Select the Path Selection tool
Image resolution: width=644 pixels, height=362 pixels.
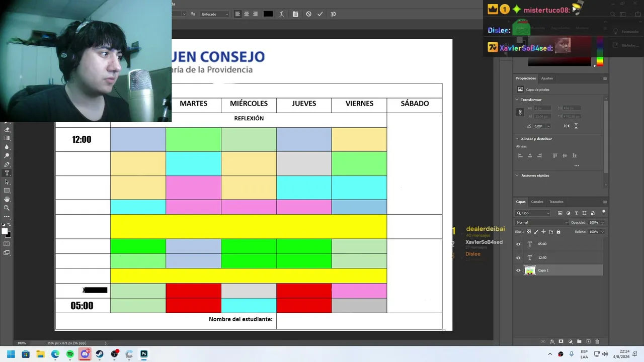[7, 182]
